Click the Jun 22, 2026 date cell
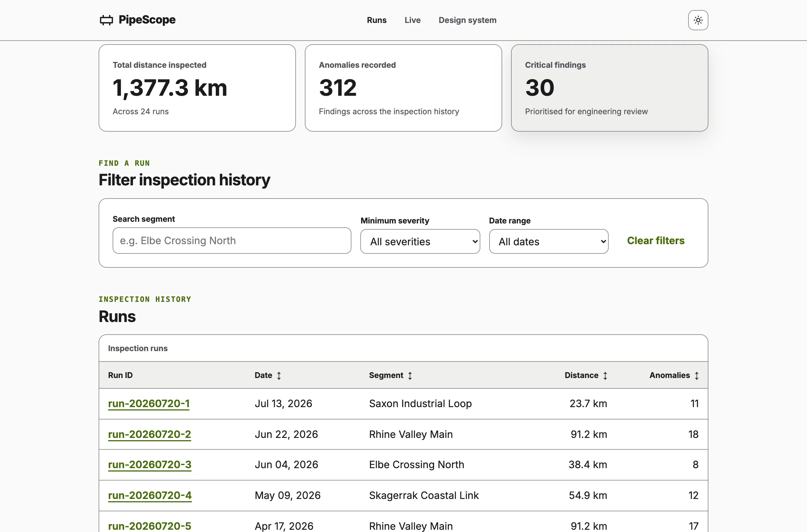This screenshot has width=807, height=532. pos(286,434)
